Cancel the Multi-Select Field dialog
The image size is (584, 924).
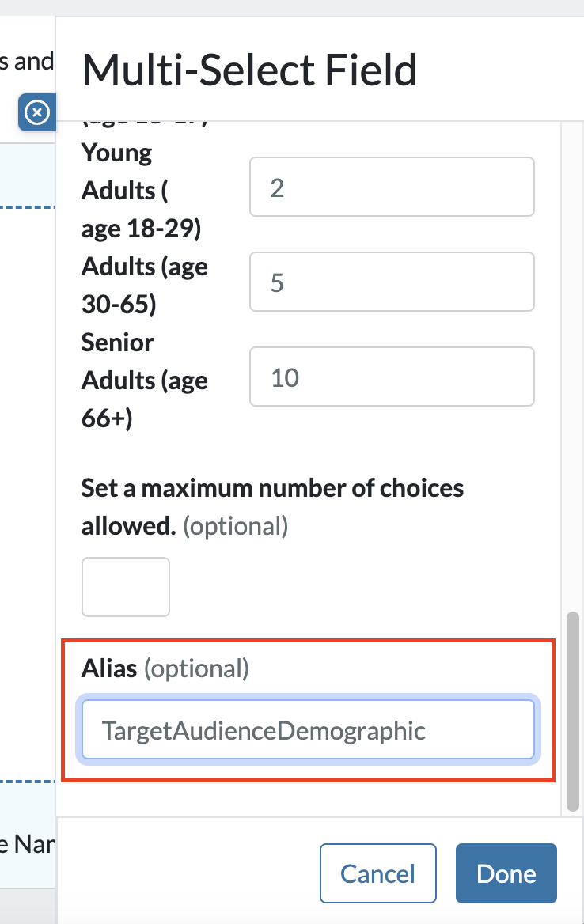click(x=378, y=873)
